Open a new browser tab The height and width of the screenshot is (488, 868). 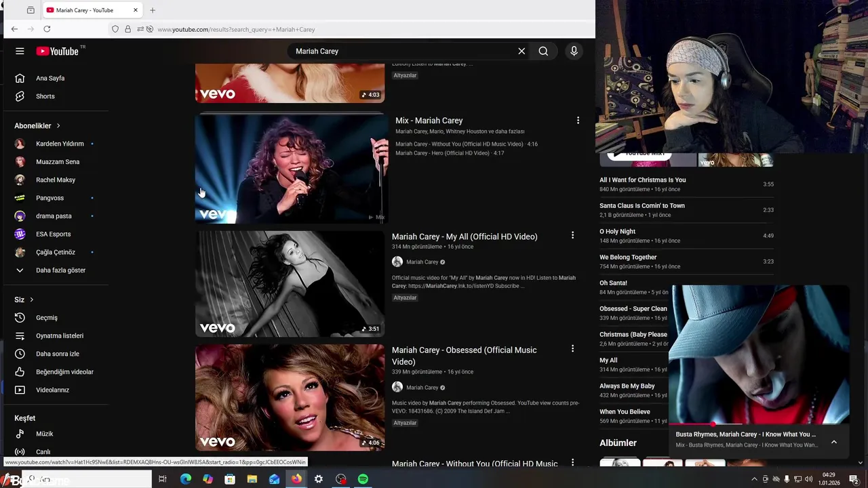(x=152, y=10)
